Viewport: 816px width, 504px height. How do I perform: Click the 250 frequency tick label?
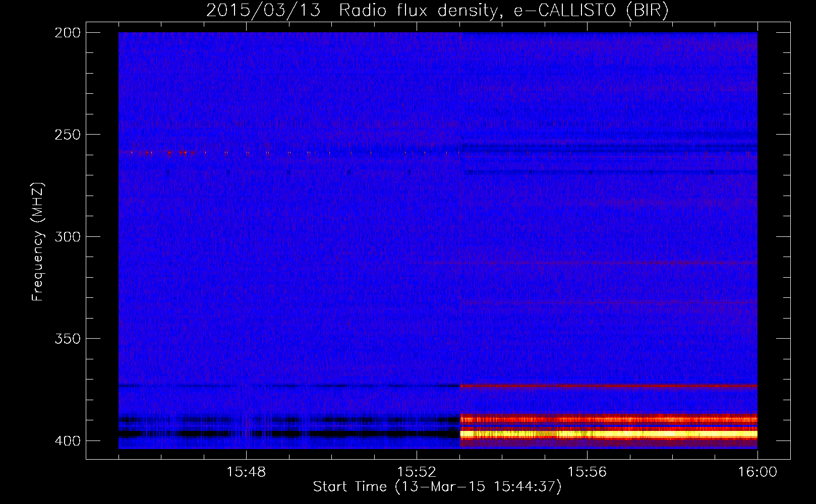tap(68, 135)
